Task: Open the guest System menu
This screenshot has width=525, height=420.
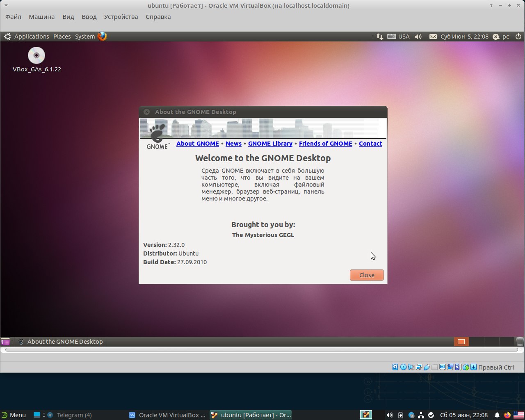Action: click(x=85, y=37)
